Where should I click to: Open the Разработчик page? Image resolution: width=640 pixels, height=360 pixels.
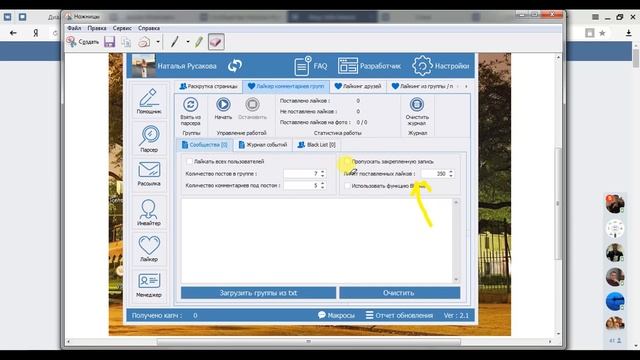(x=369, y=66)
